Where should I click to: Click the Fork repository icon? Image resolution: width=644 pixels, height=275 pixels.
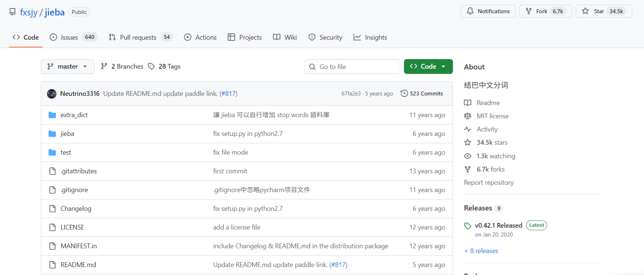coord(529,11)
